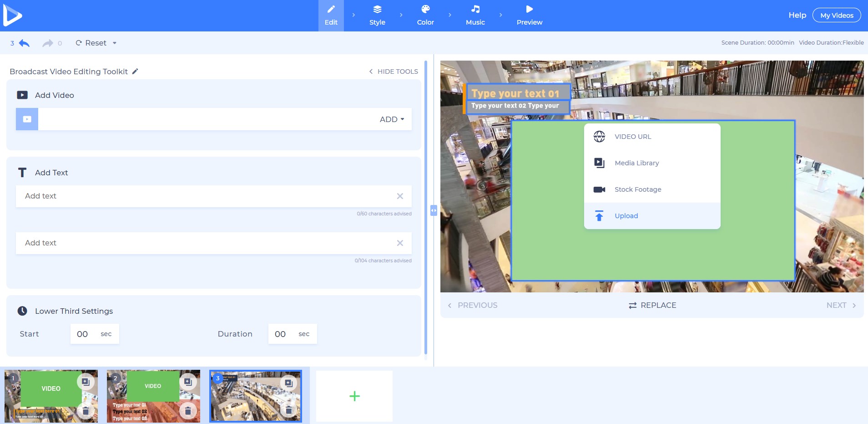Open the Help link
Screen dimensions: 868x424
[x=797, y=15]
